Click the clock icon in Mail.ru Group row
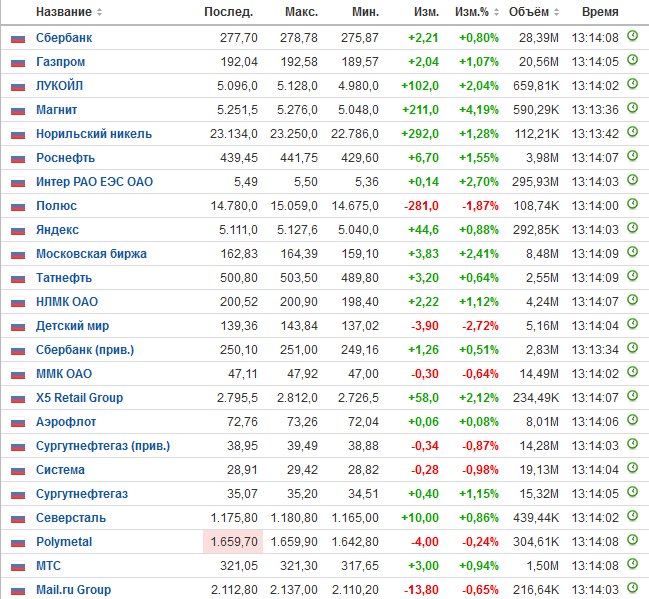This screenshot has width=649, height=599. 632,588
